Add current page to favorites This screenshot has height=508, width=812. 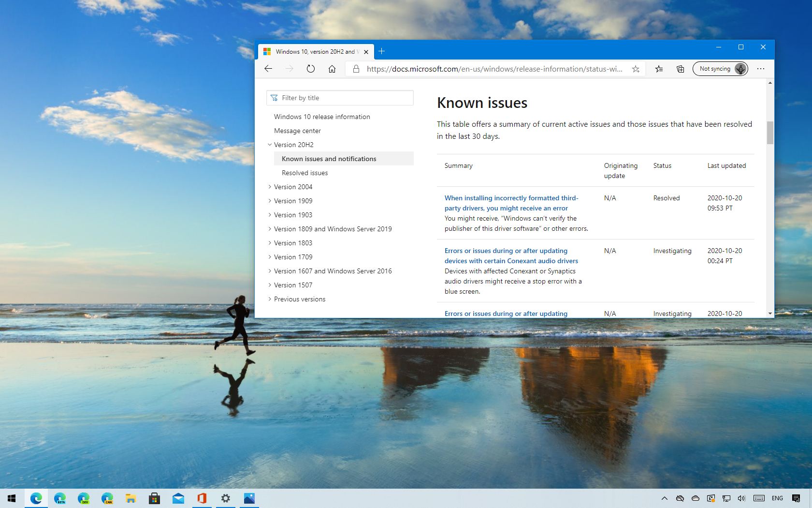636,69
